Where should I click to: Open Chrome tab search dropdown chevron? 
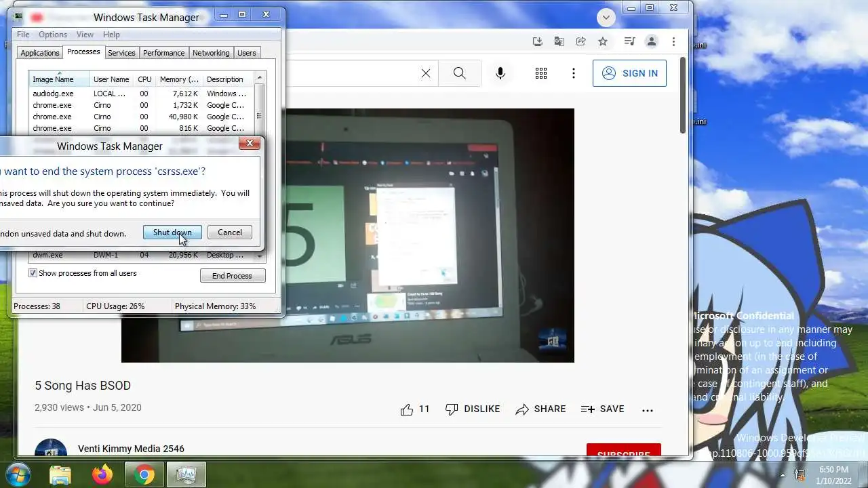coord(606,18)
